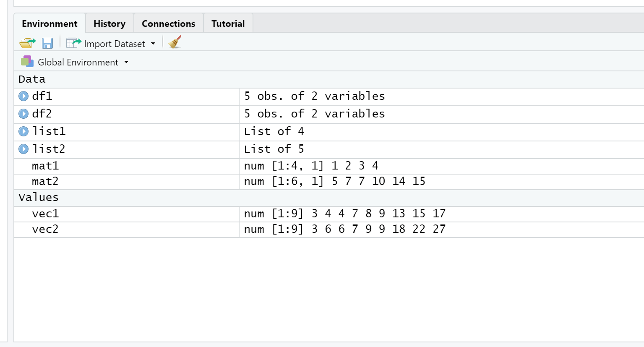Switch to the History tab

(110, 23)
